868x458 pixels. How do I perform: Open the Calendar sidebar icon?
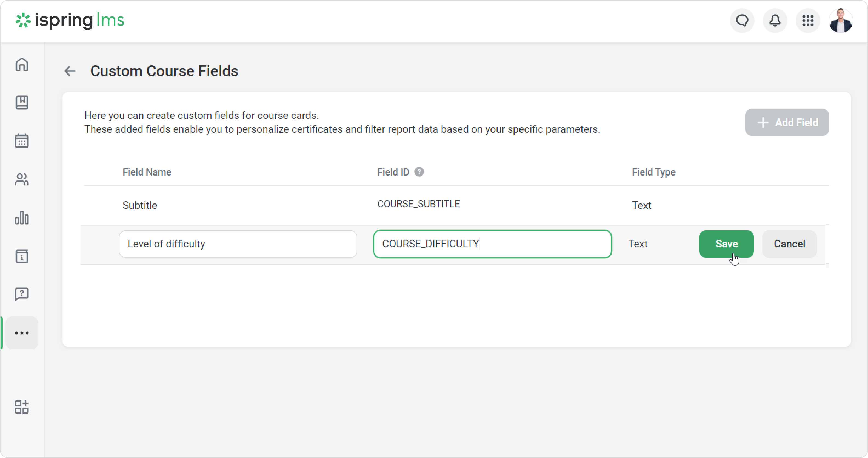[x=22, y=141]
